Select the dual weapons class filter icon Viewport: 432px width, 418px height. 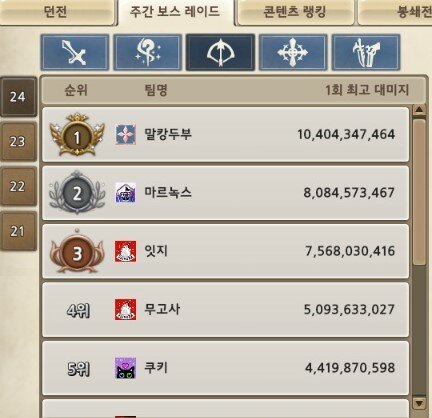pos(366,52)
